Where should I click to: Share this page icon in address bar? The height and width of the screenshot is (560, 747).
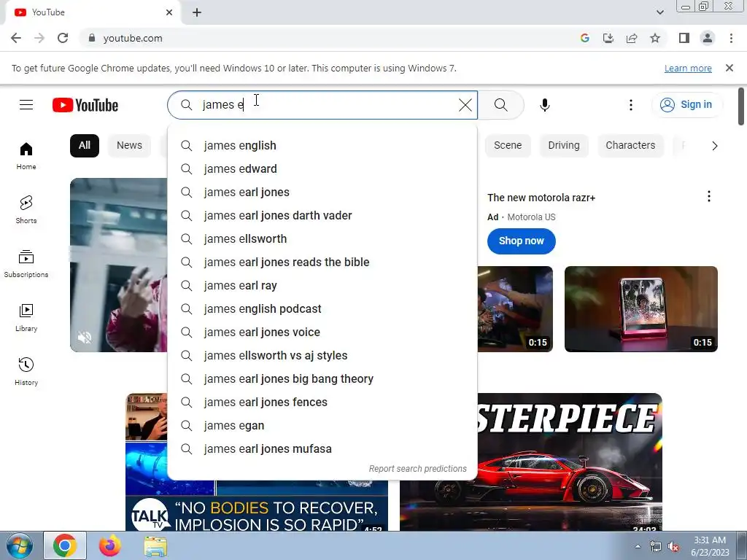632,38
